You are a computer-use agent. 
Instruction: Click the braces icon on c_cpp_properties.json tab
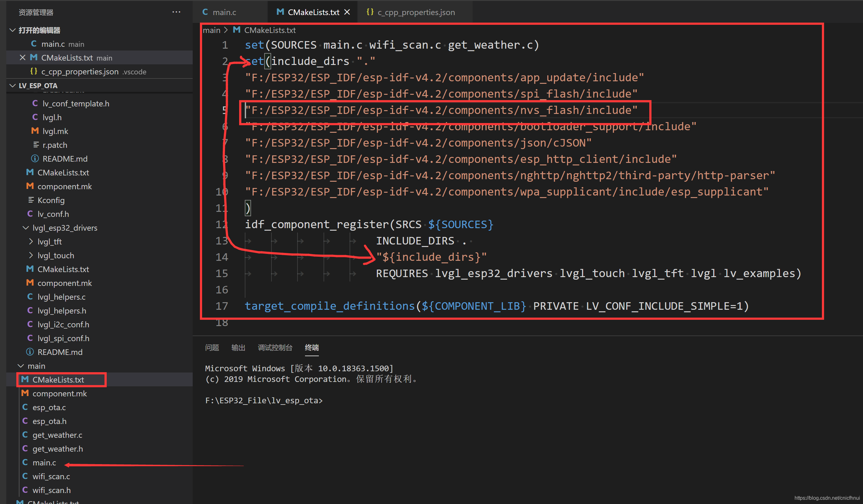coord(370,12)
